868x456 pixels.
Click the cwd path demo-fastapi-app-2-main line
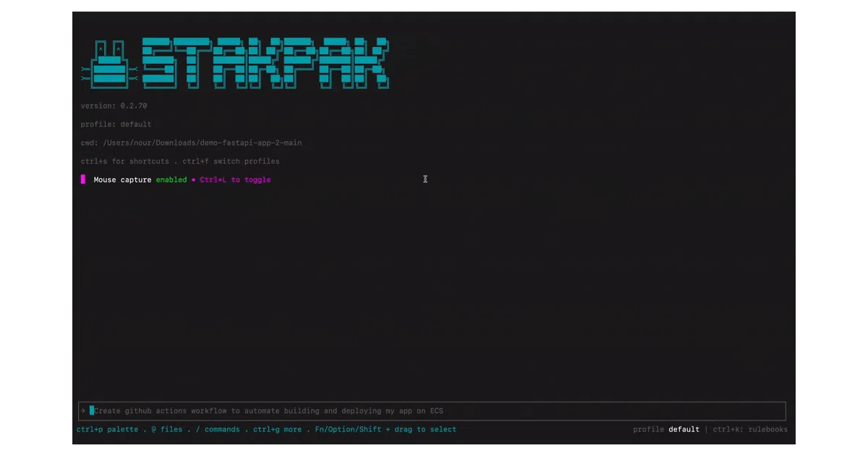pyautogui.click(x=192, y=143)
